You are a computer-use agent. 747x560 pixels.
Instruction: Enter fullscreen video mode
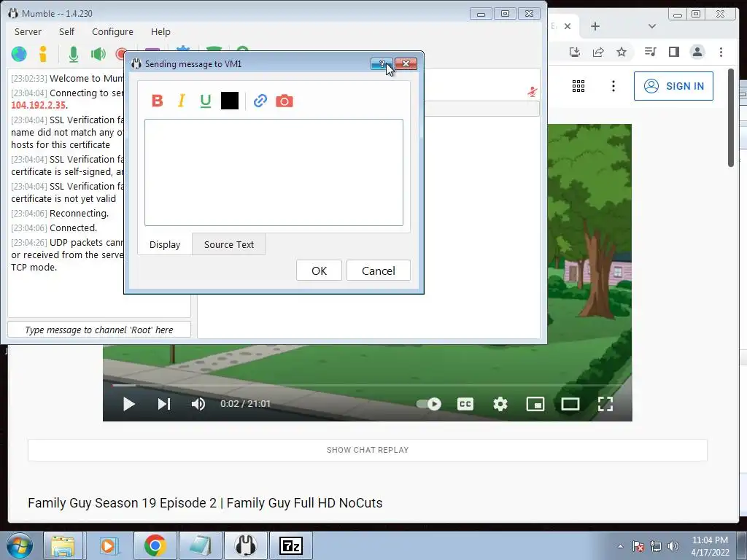[x=605, y=404]
